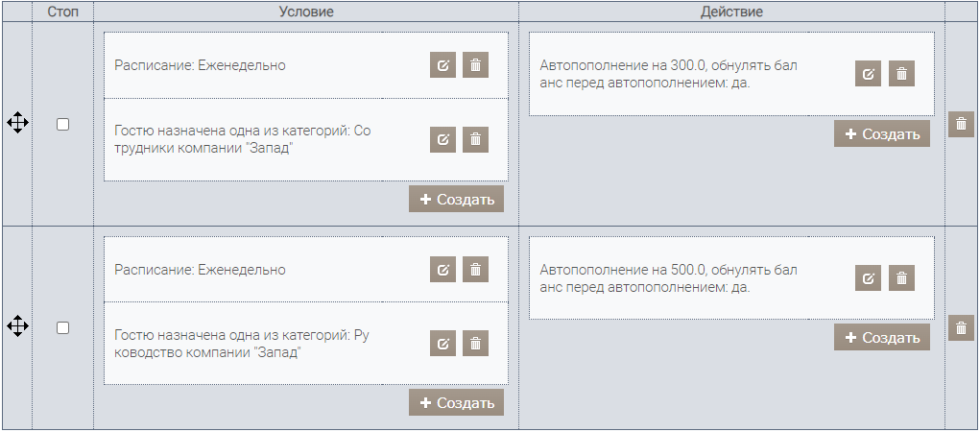980x432 pixels.
Task: Delete the entire first rule row
Action: click(961, 124)
